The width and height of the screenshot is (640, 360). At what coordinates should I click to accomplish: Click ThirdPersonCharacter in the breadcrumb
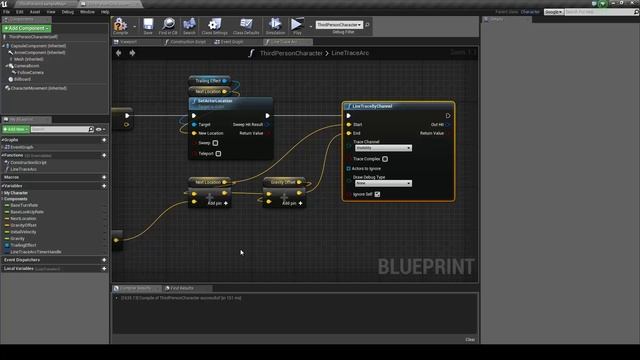(x=291, y=53)
